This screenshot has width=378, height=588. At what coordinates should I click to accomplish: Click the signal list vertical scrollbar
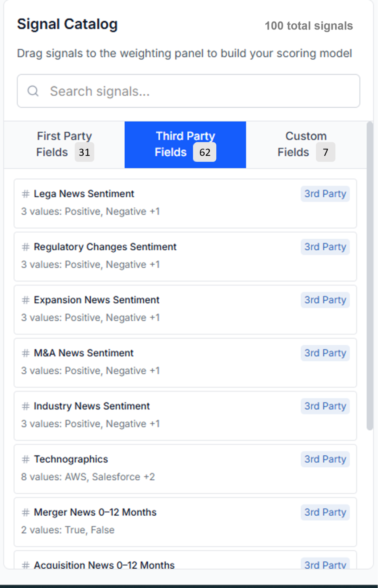[370, 276]
